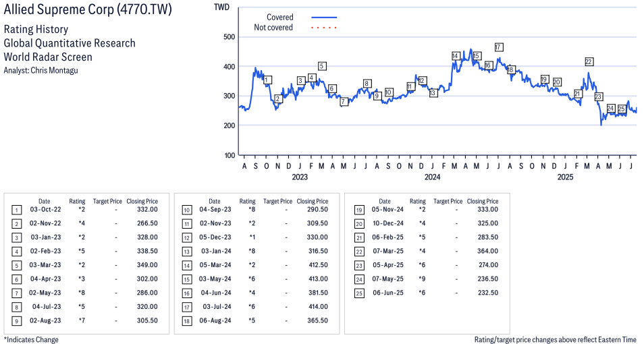This screenshot has width=644, height=344.
Task: Click chart marker 8 on the price chart
Action: click(367, 84)
